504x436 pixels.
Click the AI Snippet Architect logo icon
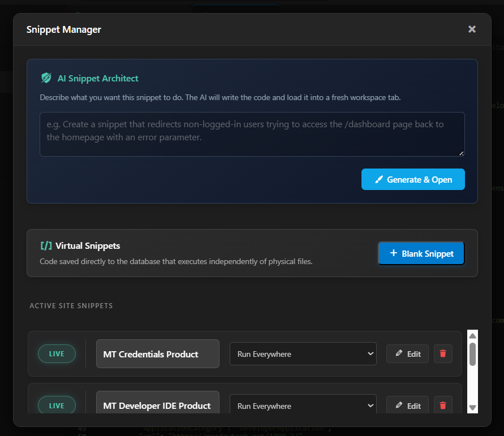46,78
